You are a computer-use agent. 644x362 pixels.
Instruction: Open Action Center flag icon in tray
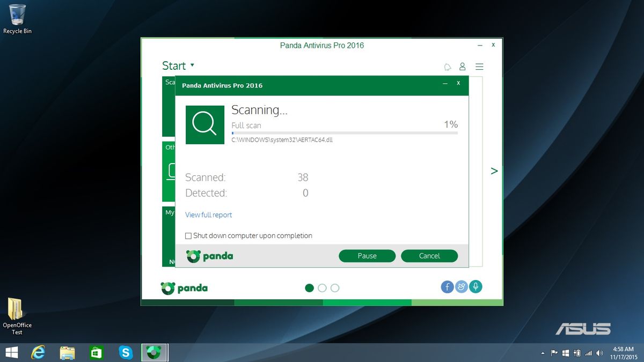(x=554, y=353)
